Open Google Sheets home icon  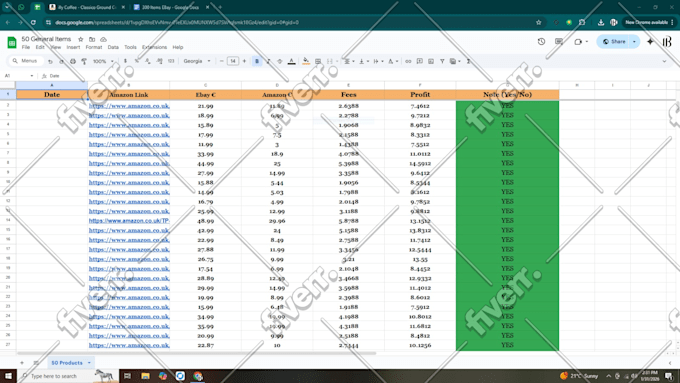pos(12,43)
